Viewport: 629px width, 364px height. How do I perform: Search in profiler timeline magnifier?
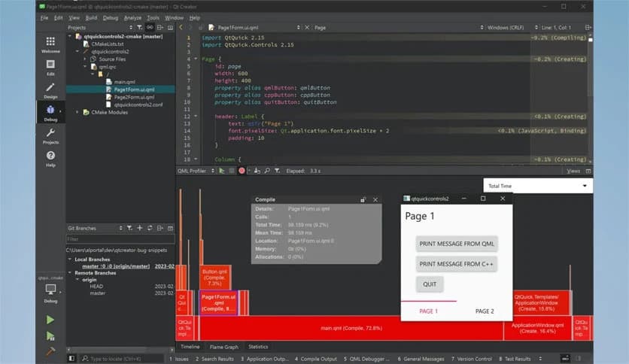click(x=267, y=171)
